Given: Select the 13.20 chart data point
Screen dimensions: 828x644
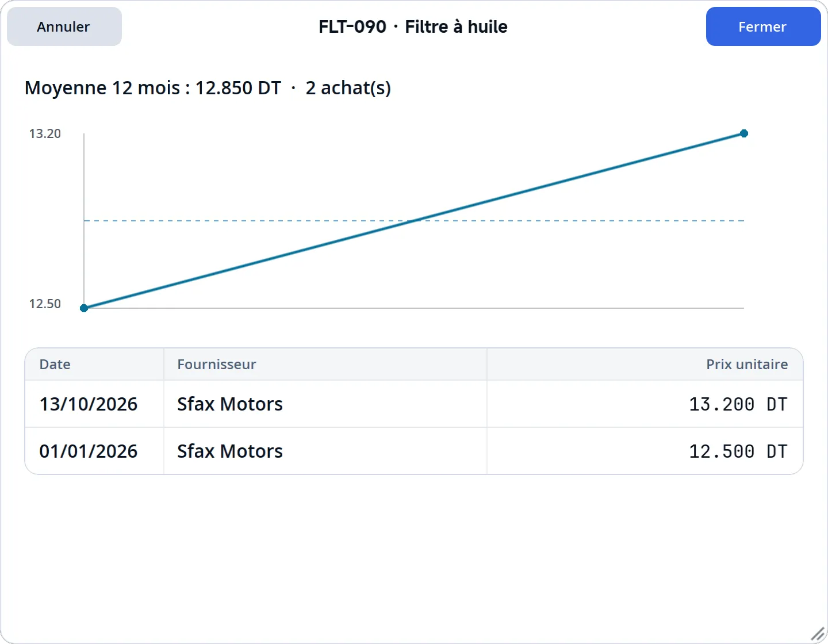Looking at the screenshot, I should [x=744, y=133].
